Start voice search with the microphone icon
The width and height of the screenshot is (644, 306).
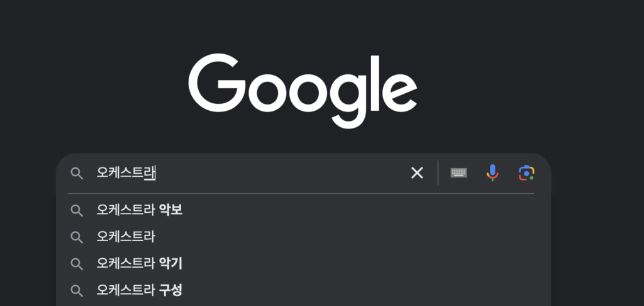click(x=492, y=173)
